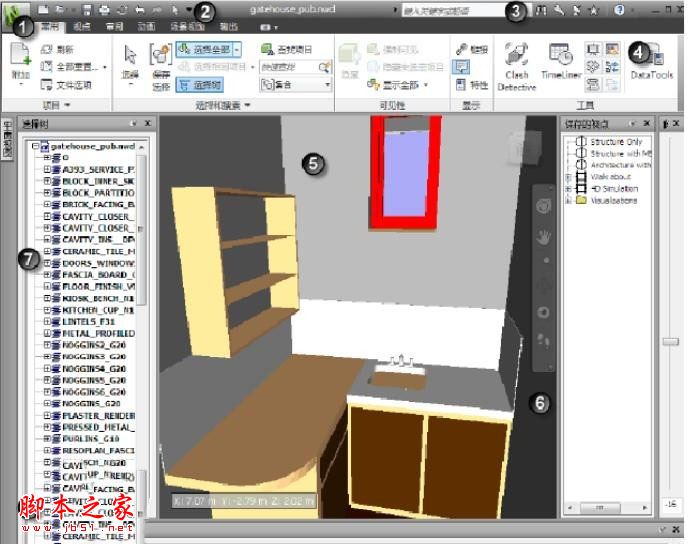Click the Pan hand tool on navigation bar

tap(544, 237)
